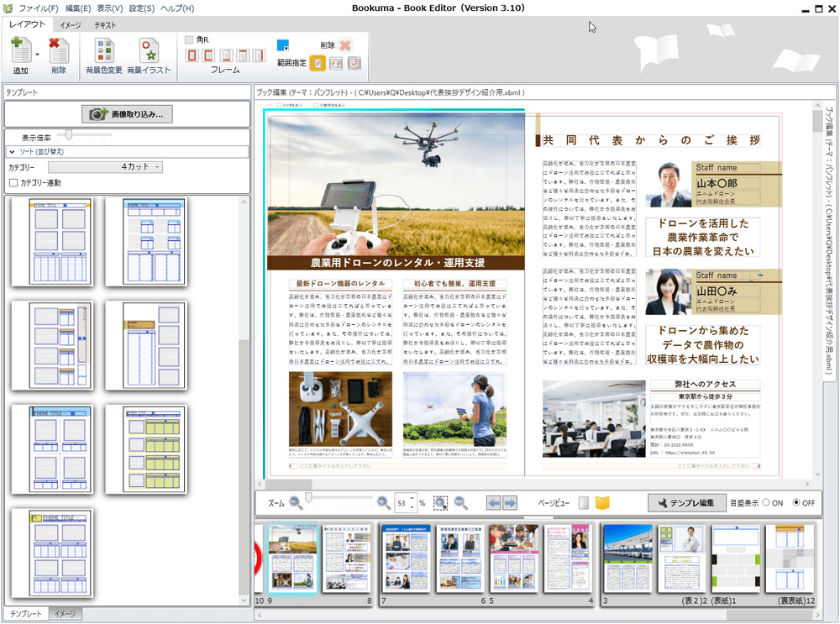Click the red X frame delete icon
Image resolution: width=840 pixels, height=624 pixels.
tap(345, 45)
